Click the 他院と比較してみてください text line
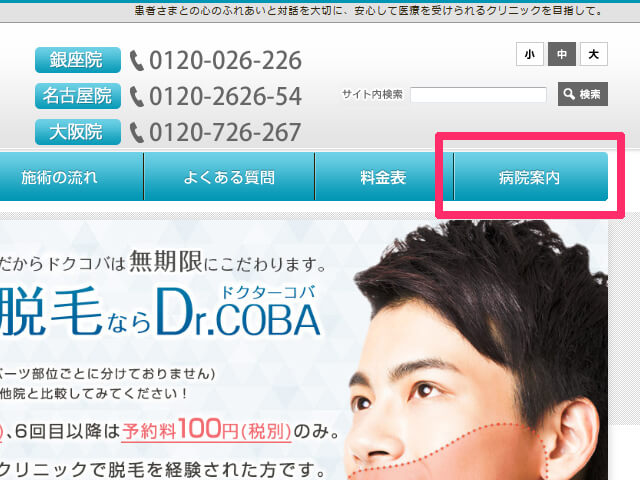 [93, 394]
